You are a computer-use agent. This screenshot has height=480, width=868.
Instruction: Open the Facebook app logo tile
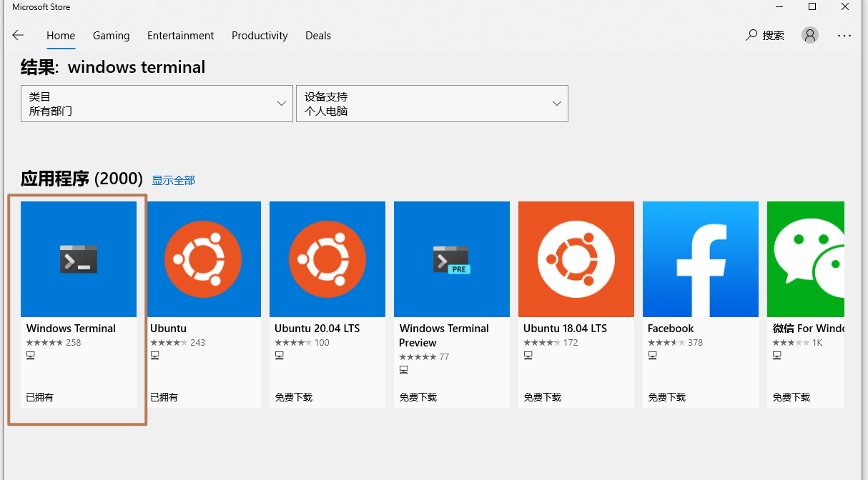click(x=701, y=259)
